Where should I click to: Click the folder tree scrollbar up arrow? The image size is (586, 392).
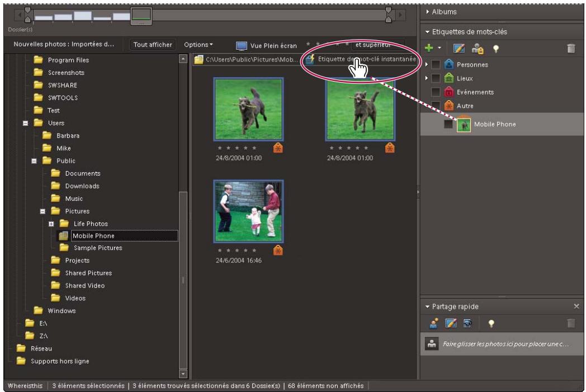(183, 59)
